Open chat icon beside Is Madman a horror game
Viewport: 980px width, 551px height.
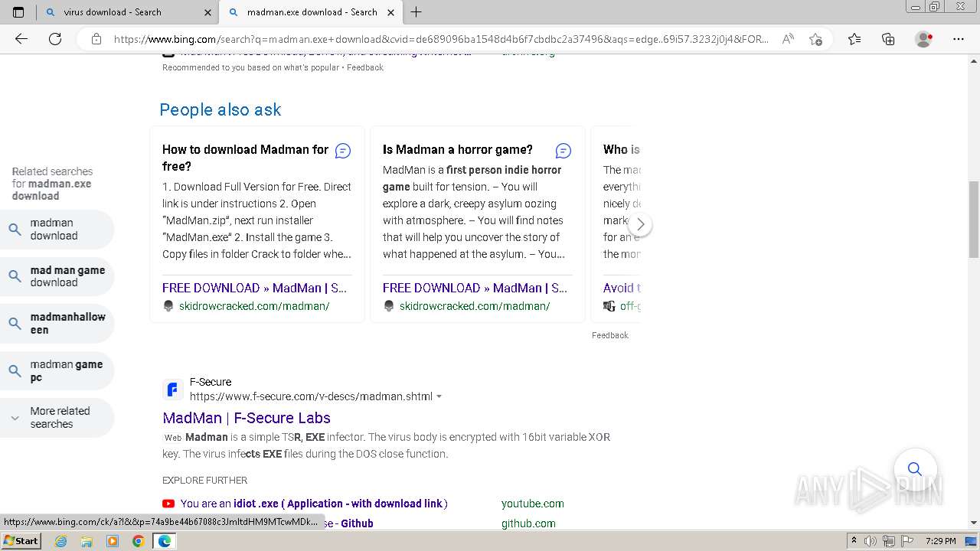(x=563, y=151)
